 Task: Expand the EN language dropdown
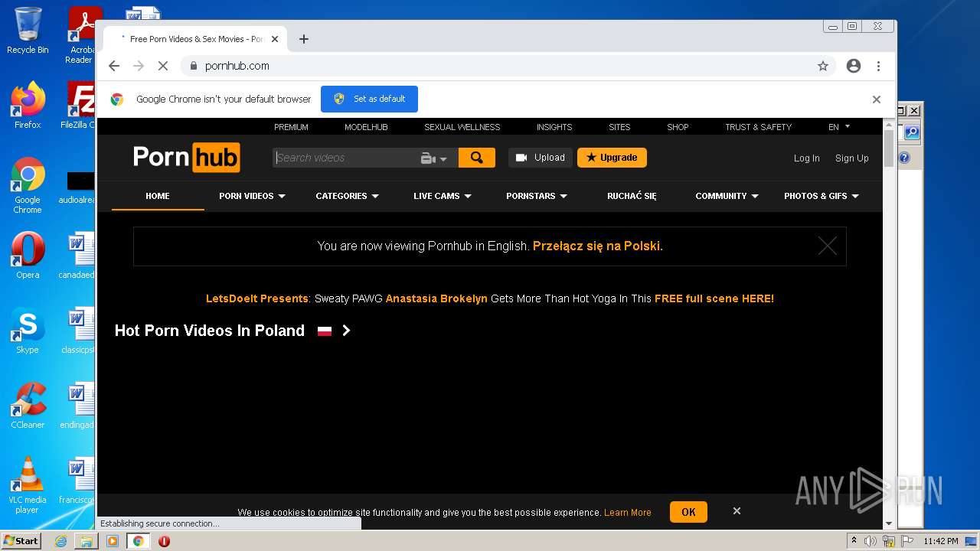(x=839, y=127)
